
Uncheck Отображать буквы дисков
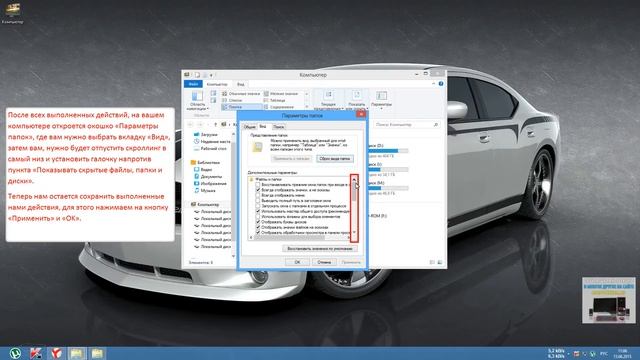click(x=258, y=222)
